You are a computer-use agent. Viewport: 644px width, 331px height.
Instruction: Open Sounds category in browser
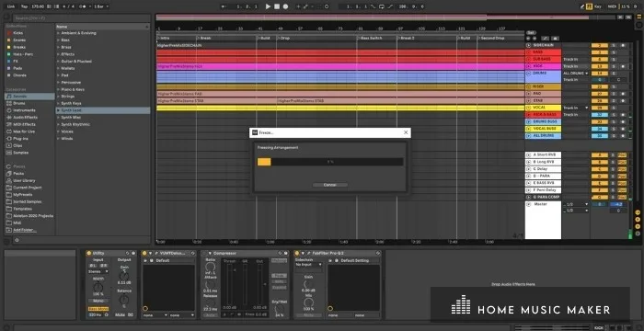tap(29, 97)
